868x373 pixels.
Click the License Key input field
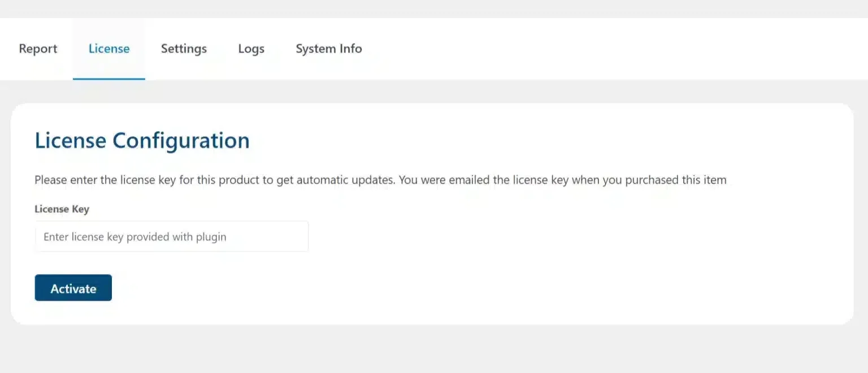tap(171, 237)
